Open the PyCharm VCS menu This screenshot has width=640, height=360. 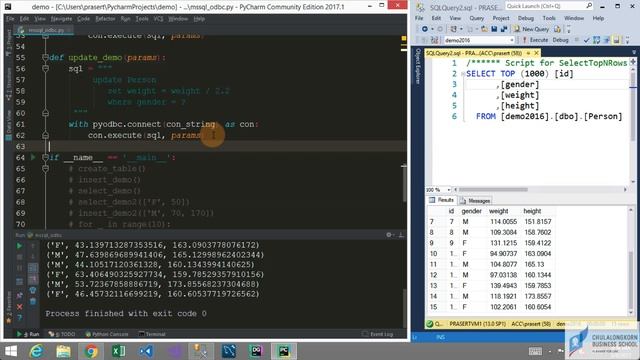pyautogui.click(x=158, y=19)
